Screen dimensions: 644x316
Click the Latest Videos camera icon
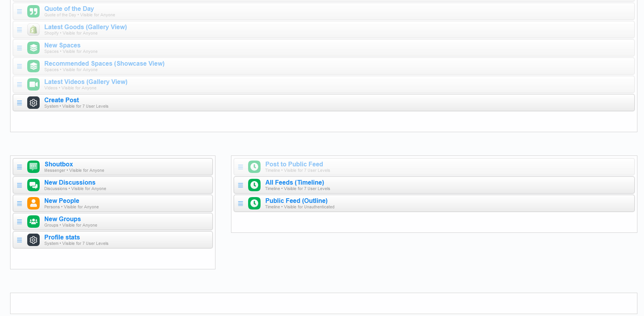(33, 85)
